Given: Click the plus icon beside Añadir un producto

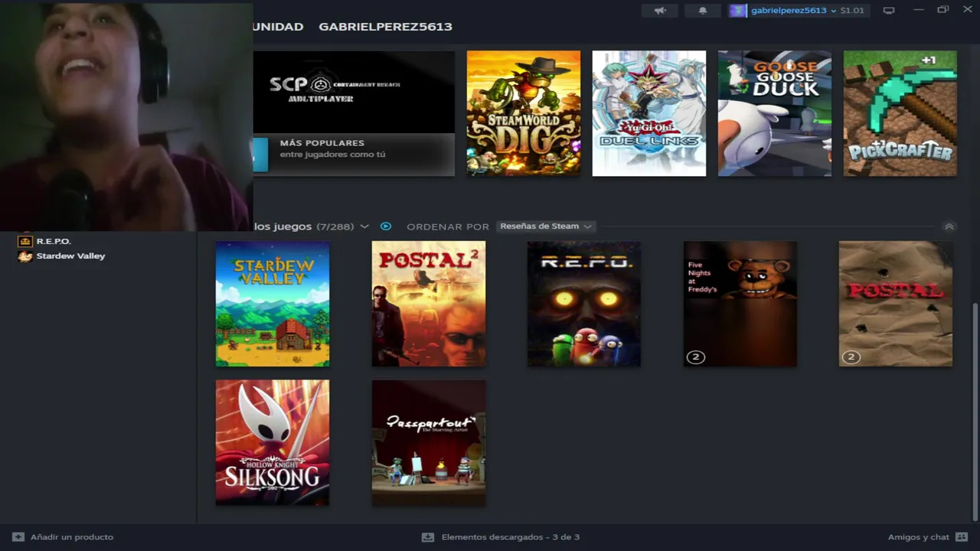Looking at the screenshot, I should [x=18, y=537].
